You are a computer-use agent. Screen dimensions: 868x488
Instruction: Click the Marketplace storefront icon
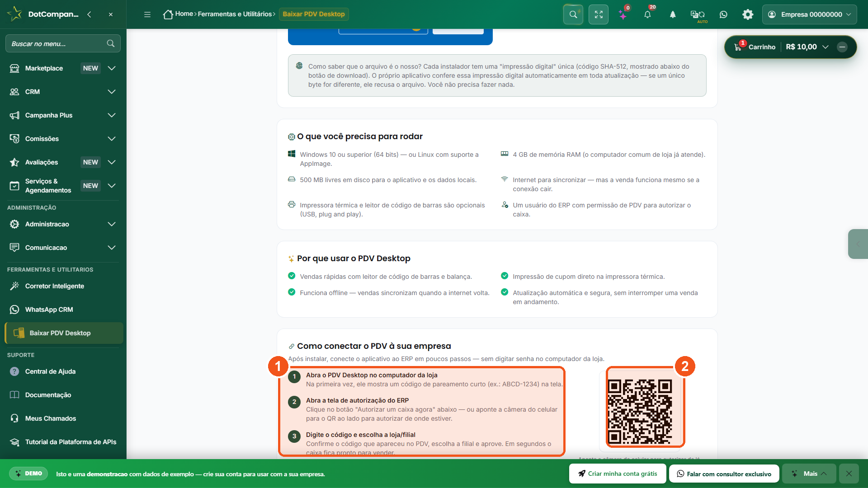point(14,68)
